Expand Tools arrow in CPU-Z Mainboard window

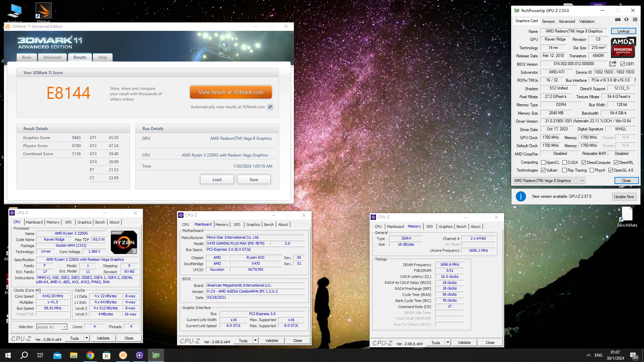(255, 341)
